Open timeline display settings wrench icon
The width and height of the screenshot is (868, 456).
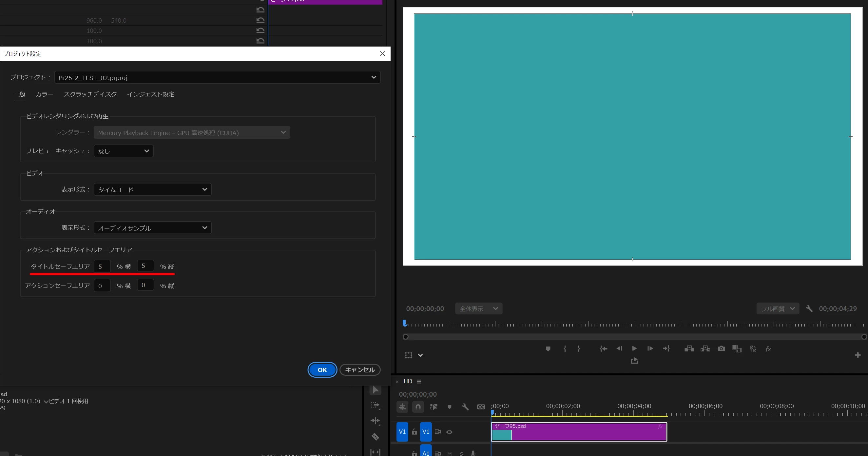[465, 407]
